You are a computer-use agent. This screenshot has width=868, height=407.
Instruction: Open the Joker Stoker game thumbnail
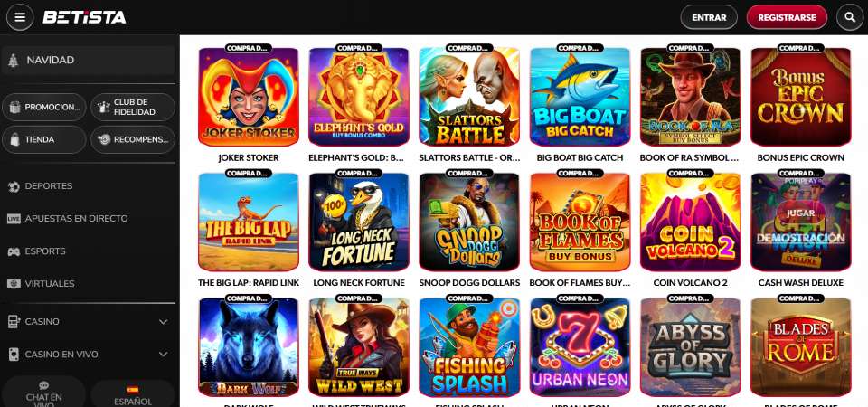(x=249, y=97)
